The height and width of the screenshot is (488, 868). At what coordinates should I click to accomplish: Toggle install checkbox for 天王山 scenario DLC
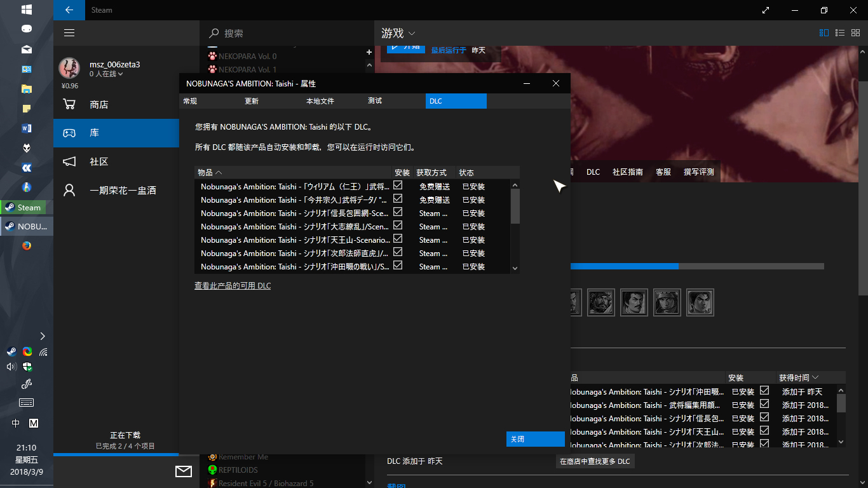(x=398, y=238)
